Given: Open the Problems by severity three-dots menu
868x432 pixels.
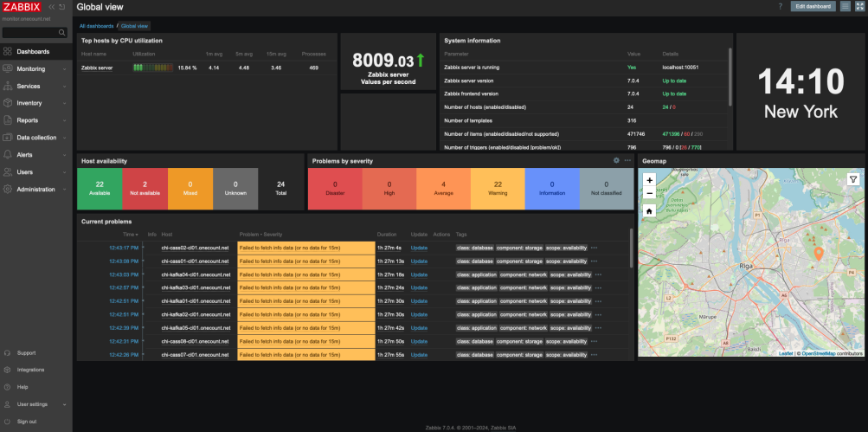Looking at the screenshot, I should 627,161.
